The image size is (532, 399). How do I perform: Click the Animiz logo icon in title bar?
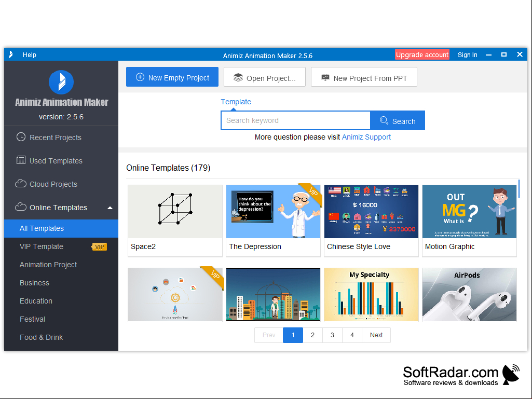click(11, 54)
